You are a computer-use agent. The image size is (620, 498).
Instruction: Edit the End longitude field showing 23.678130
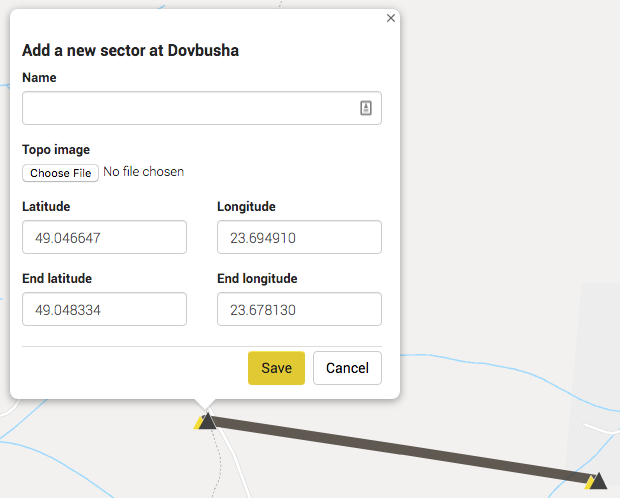[299, 310]
